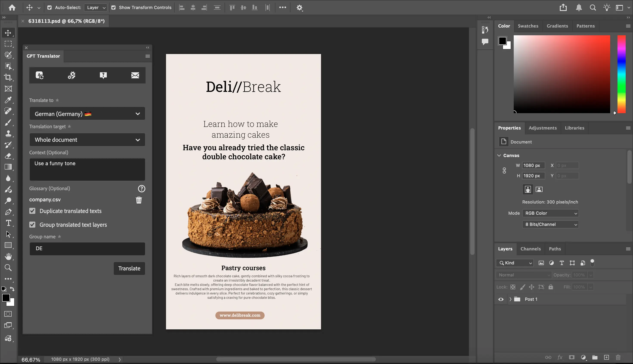Image resolution: width=633 pixels, height=364 pixels.
Task: Uncheck Duplicate translated texts
Action: click(x=32, y=211)
